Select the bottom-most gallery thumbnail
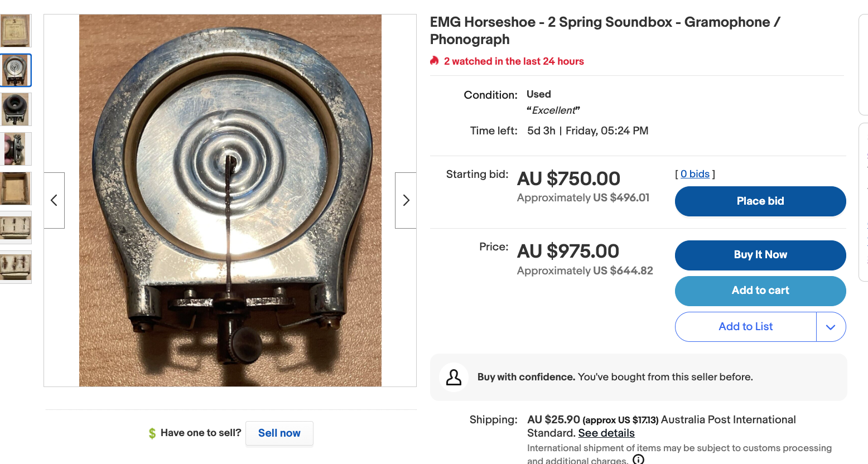This screenshot has height=464, width=868. pos(16,267)
